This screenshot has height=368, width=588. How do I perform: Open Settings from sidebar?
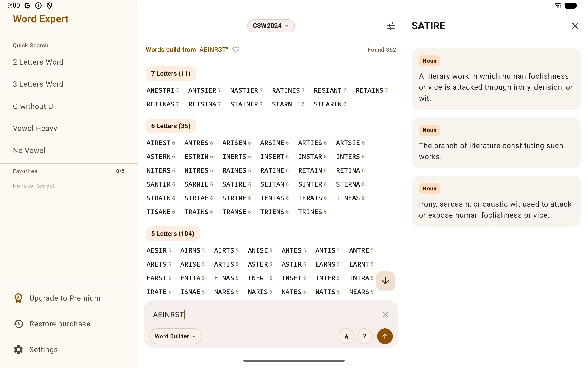pyautogui.click(x=36, y=350)
